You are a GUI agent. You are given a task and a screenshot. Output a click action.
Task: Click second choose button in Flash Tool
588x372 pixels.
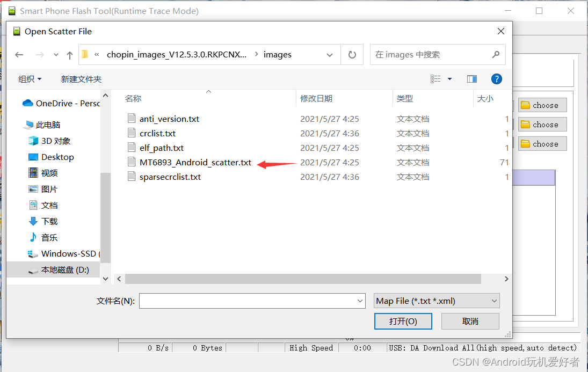[542, 125]
